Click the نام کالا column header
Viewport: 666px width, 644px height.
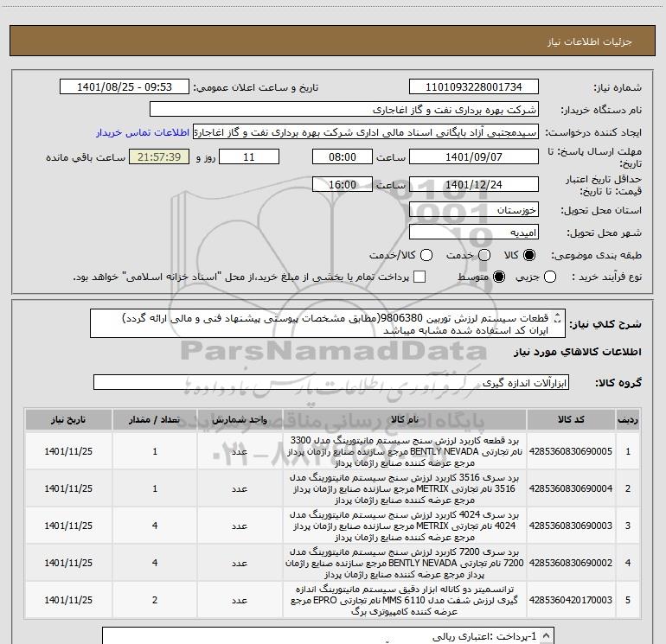[x=405, y=420]
